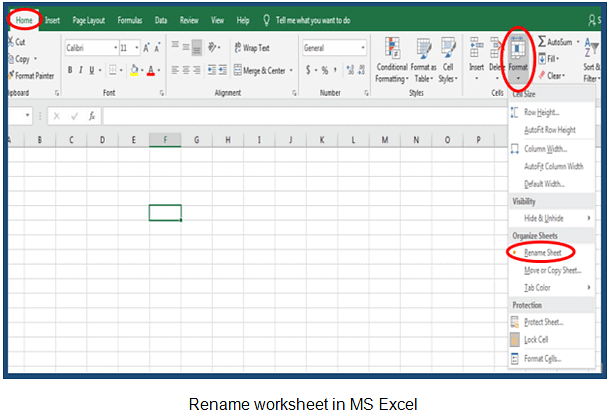Apply Accounting dollar format
Viewport: 612px width, 417px height.
point(308,70)
